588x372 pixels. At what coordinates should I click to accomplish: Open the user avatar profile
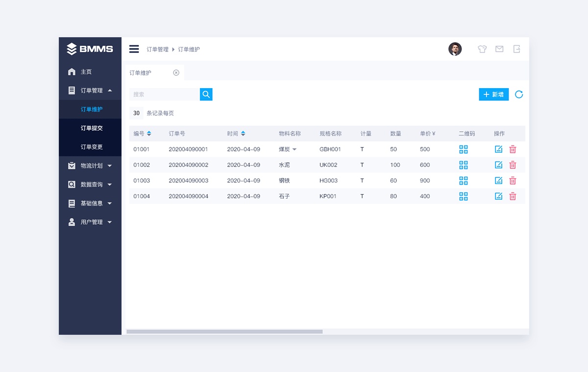[x=455, y=49]
